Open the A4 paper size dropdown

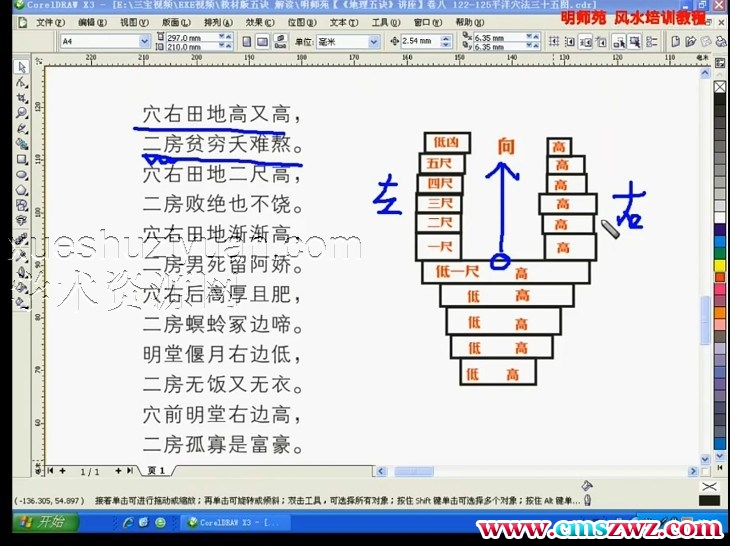click(144, 41)
